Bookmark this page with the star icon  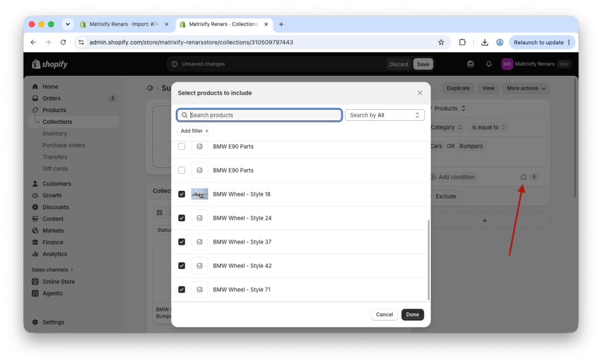441,42
